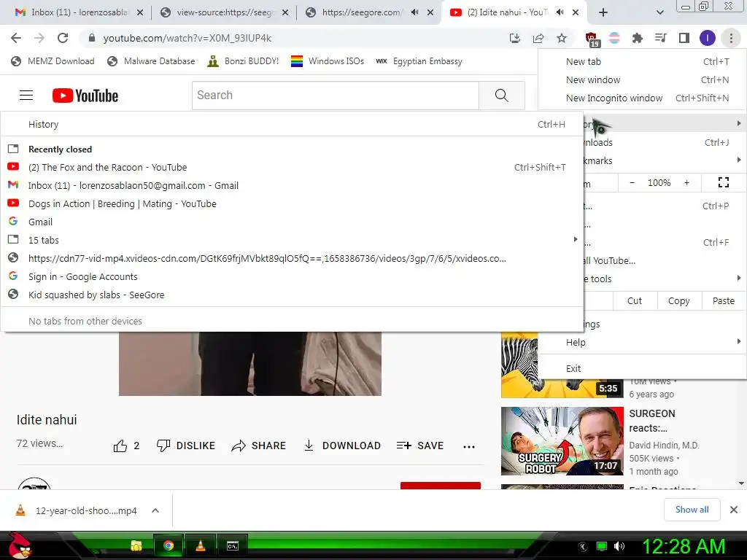The height and width of the screenshot is (560, 747).
Task: Mute the seegore.com tab audio icon
Action: coord(415,12)
